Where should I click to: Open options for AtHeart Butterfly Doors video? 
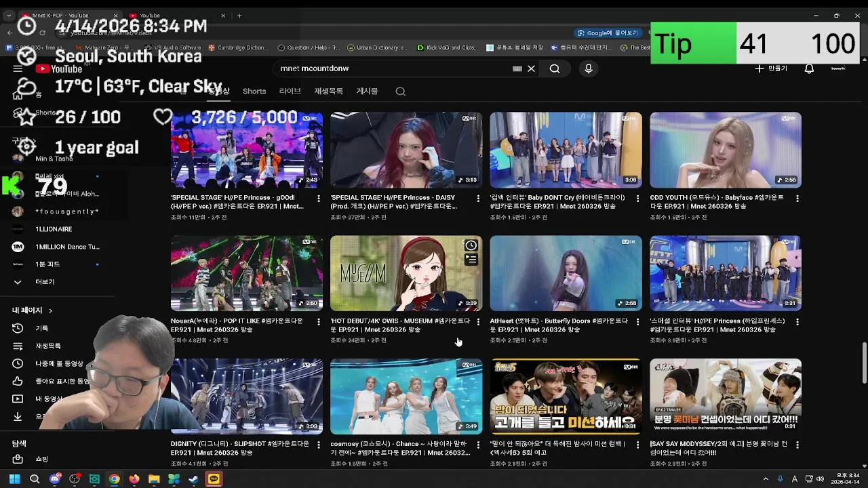[637, 322]
